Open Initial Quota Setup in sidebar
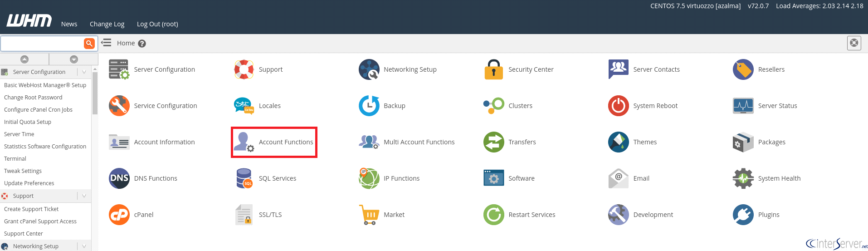Screen dimensions: 868x251 tap(28, 122)
